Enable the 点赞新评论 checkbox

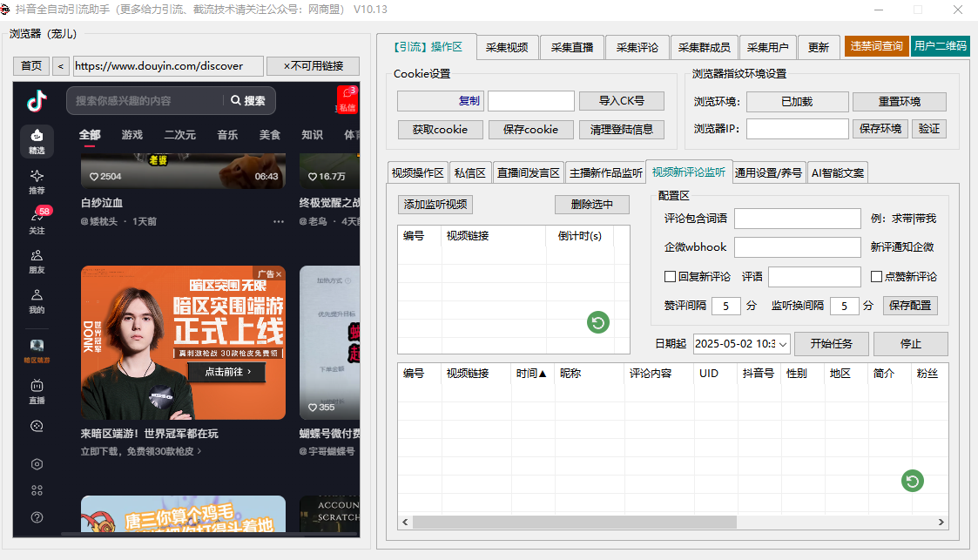876,276
